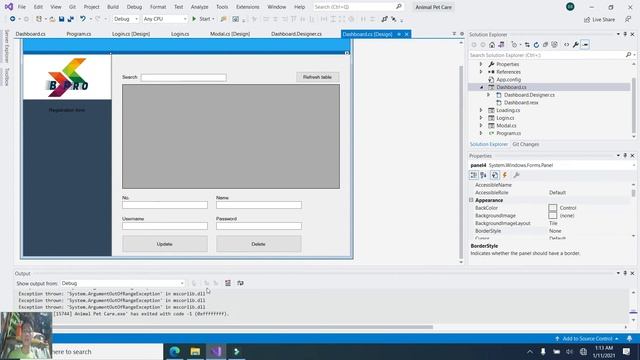Switch to the Program.cs tab
This screenshot has height=360, width=640.
tap(79, 34)
